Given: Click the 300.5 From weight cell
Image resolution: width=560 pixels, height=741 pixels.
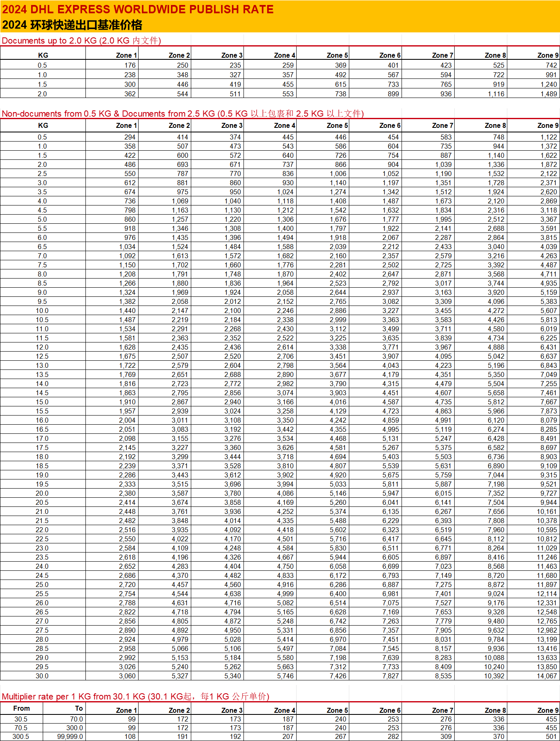Looking at the screenshot, I should [21, 736].
